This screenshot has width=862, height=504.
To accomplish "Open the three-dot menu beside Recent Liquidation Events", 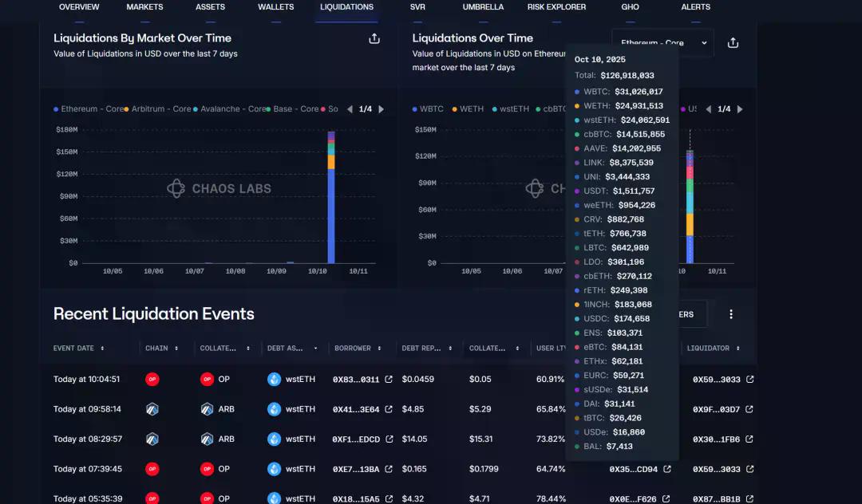I will pos(731,314).
